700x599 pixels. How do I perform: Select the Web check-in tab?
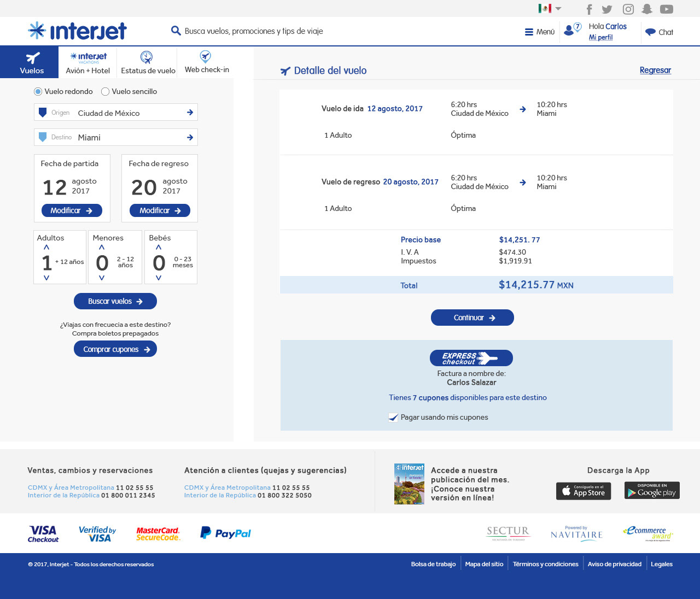207,62
